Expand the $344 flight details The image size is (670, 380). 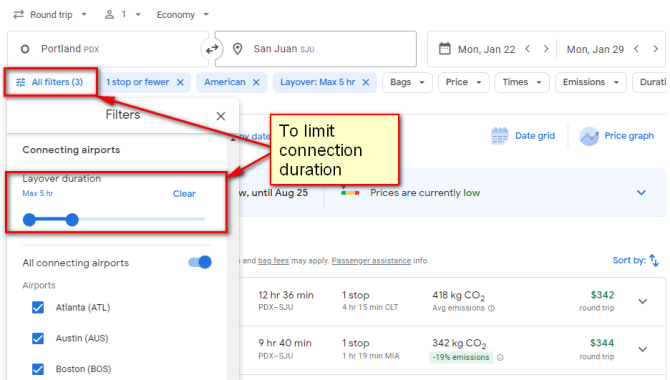643,349
